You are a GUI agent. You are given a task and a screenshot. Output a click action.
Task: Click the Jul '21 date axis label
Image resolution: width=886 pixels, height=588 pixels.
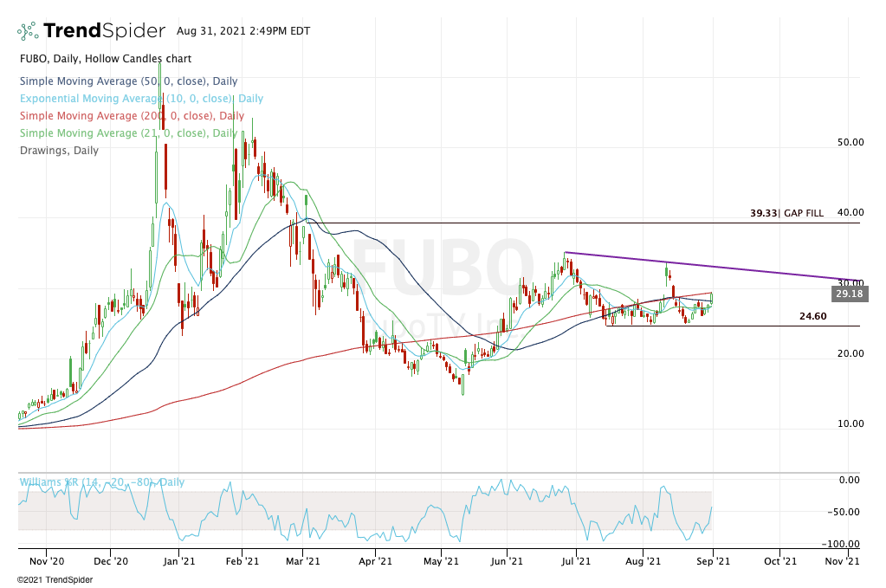click(576, 561)
